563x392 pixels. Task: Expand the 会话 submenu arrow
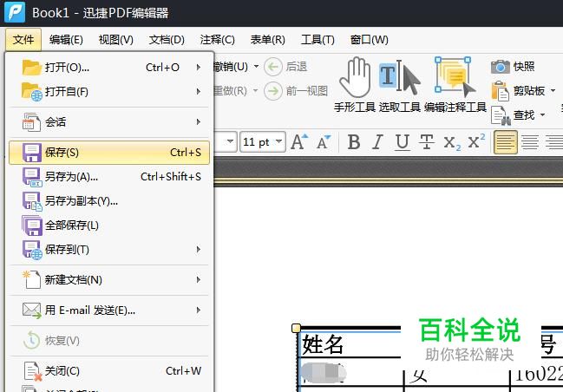198,122
